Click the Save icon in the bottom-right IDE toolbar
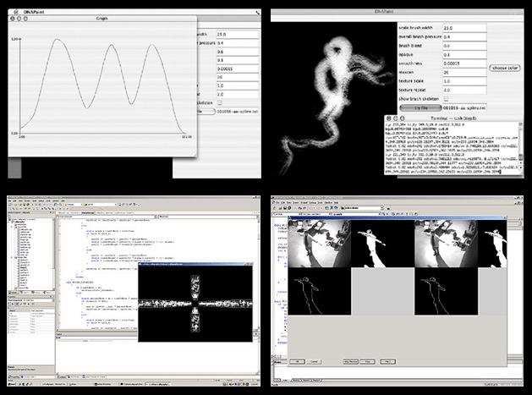 [284, 208]
